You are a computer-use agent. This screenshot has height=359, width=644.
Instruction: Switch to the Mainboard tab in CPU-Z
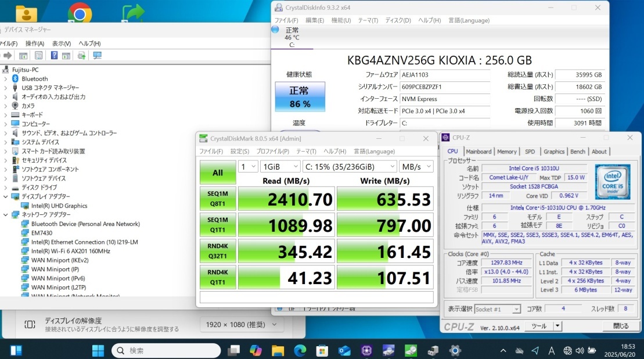click(478, 152)
